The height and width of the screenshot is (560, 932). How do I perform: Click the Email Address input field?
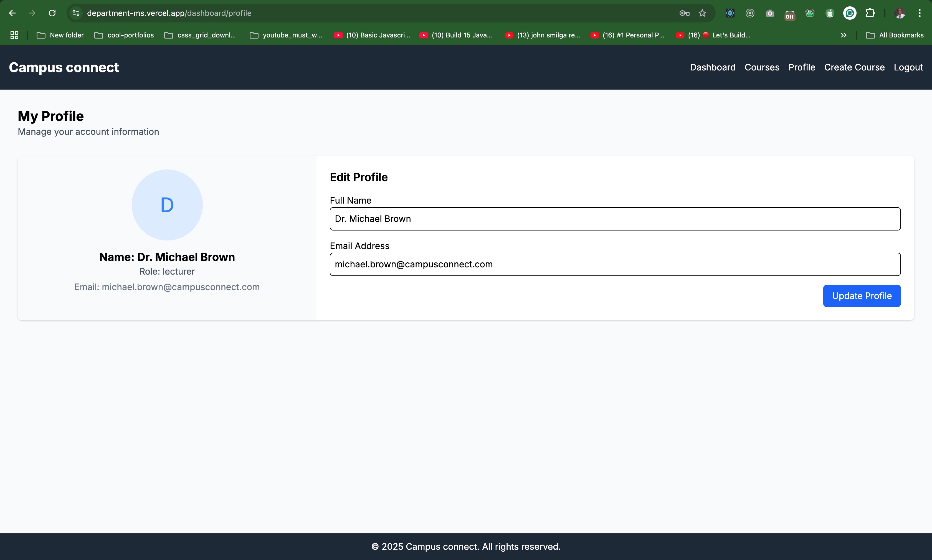coord(615,264)
